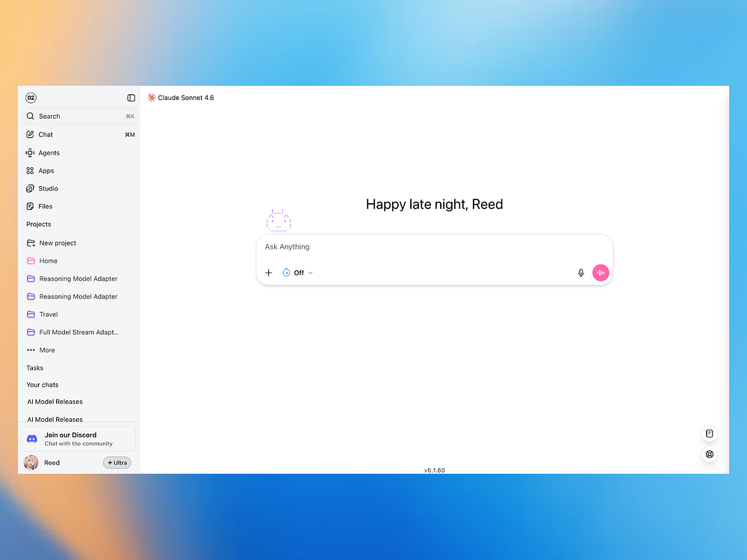Expand More projects in sidebar
The height and width of the screenshot is (560, 747).
[x=41, y=350]
